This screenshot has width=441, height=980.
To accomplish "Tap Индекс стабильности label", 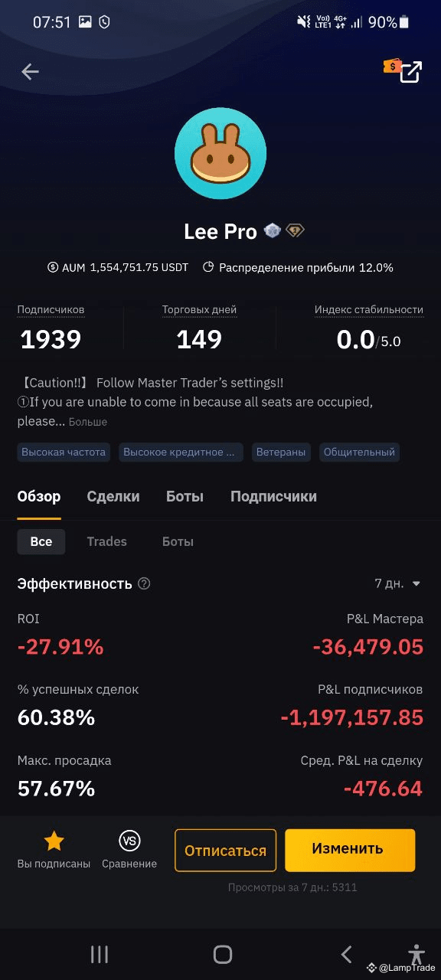I will 369,310.
